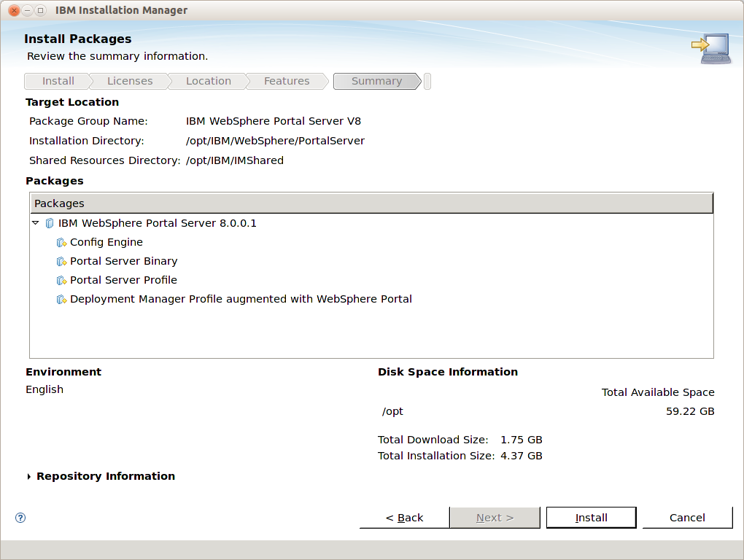Go to the Features wizard step
The image size is (744, 560).
tap(287, 81)
